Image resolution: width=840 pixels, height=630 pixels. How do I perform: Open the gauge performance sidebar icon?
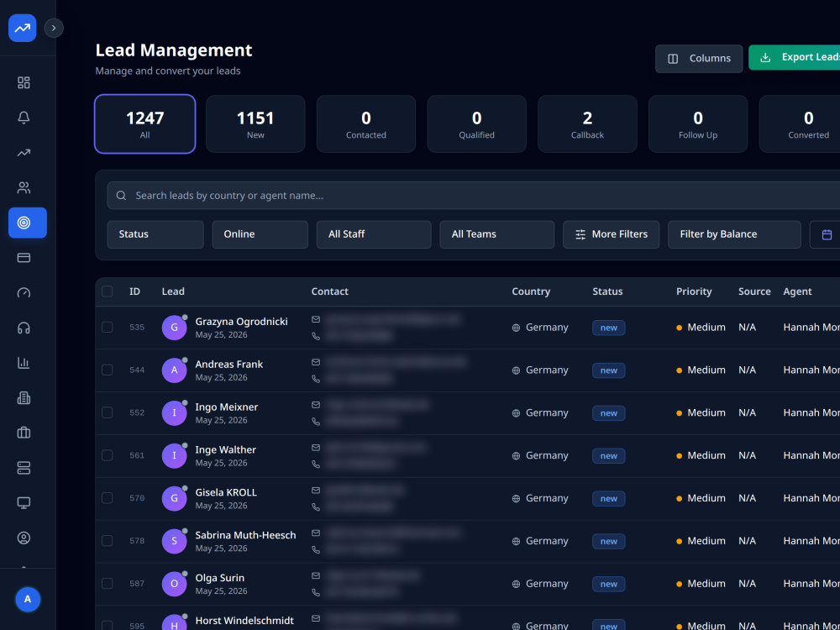pos(24,293)
